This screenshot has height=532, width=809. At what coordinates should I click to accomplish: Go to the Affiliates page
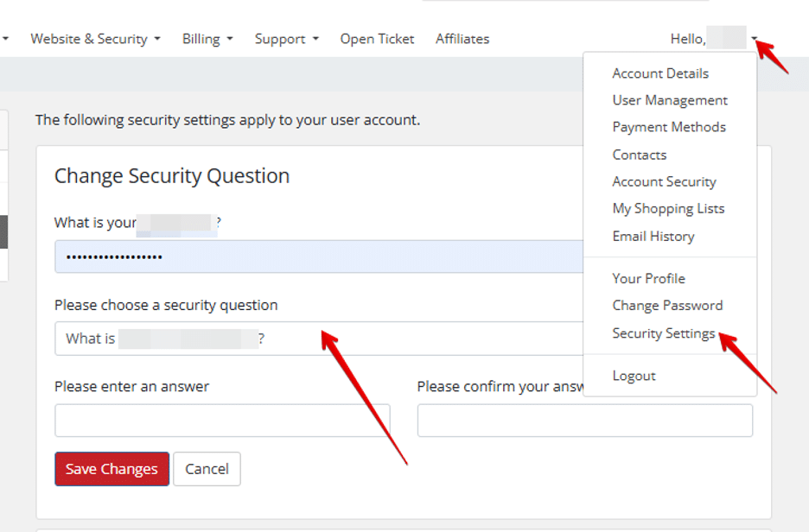click(x=462, y=39)
